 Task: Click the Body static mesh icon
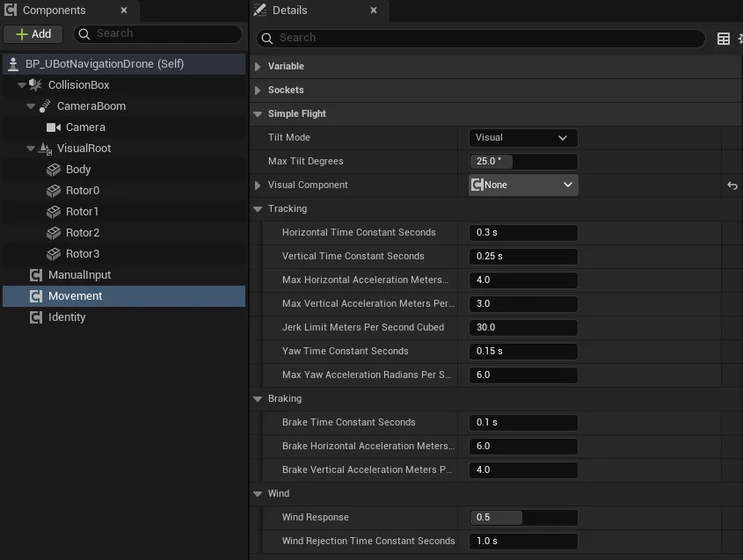tap(54, 170)
